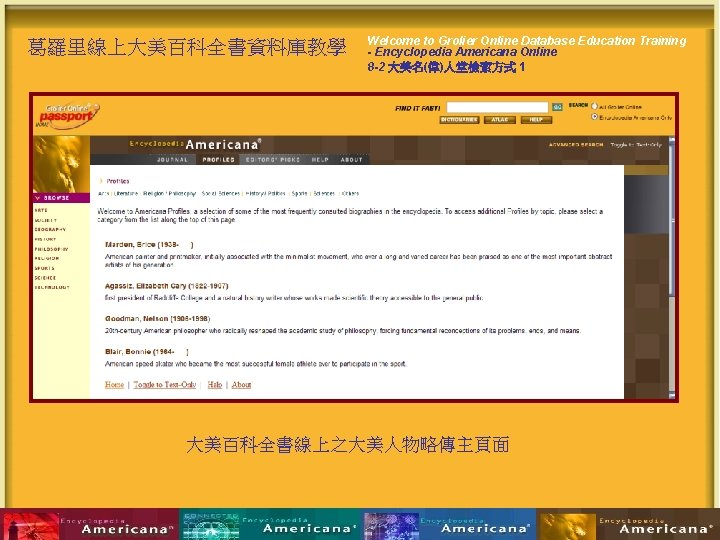
Task: Open the Atlas button
Action: 500,120
